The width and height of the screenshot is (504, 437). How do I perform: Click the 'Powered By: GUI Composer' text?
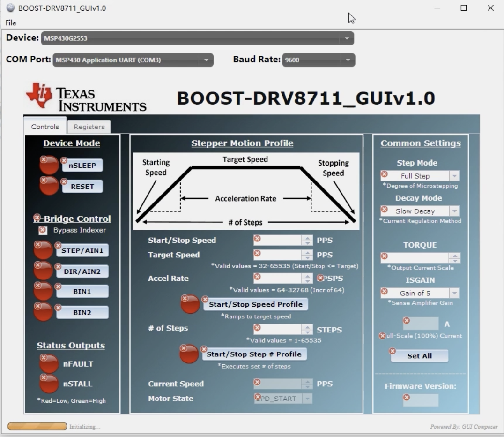[464, 427]
